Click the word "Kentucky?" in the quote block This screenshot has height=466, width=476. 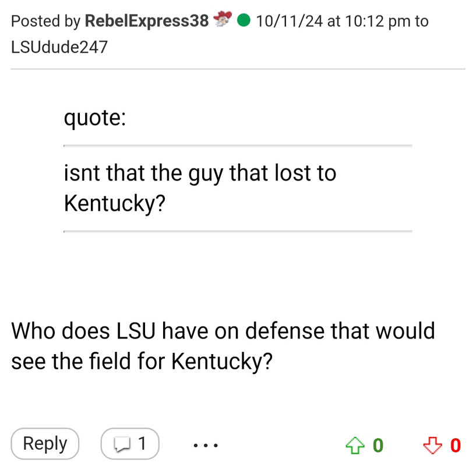tap(115, 203)
